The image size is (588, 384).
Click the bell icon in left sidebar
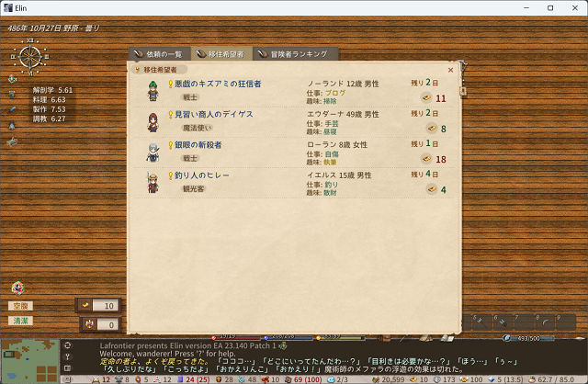tap(12, 126)
